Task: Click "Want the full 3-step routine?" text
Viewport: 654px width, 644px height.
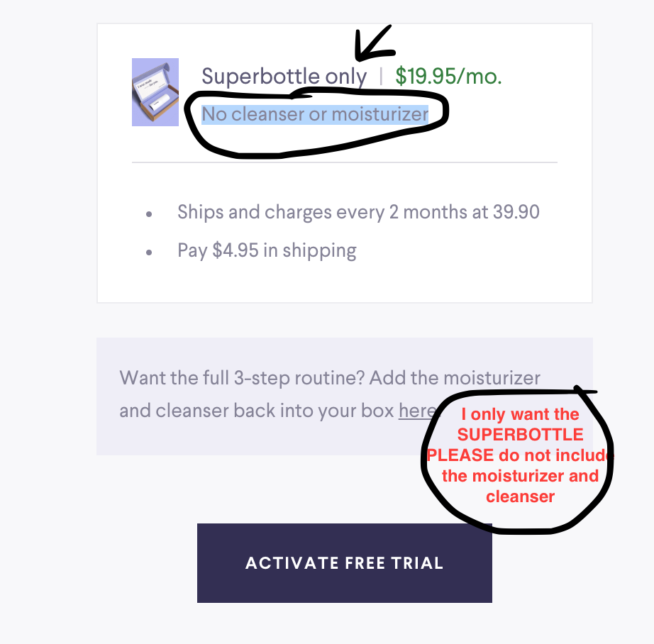Action: (243, 377)
